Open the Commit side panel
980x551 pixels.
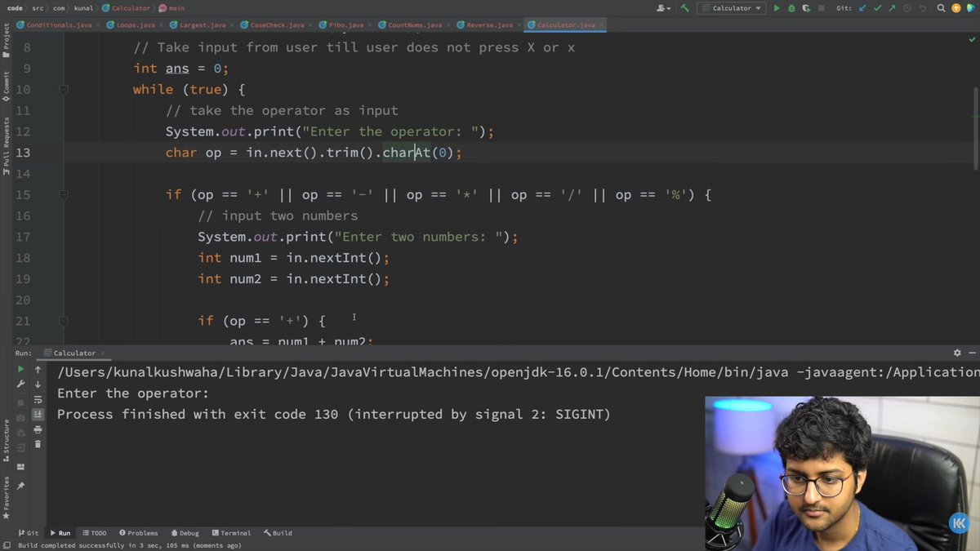[7, 85]
